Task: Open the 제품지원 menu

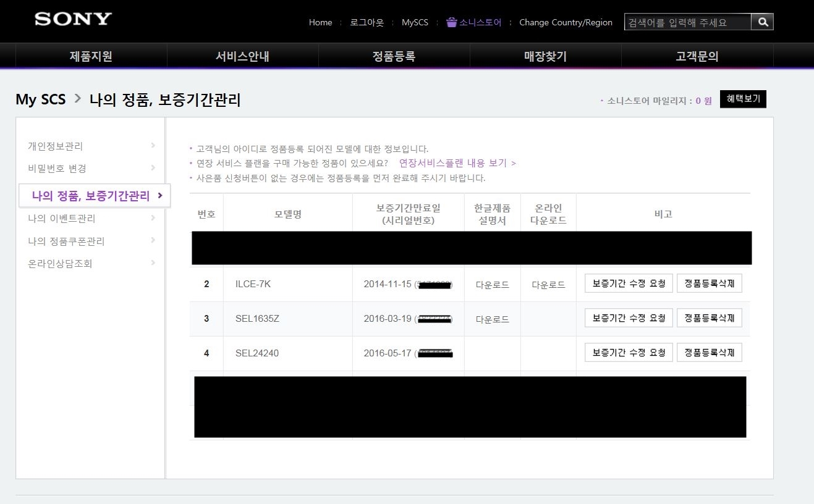Action: [x=91, y=57]
